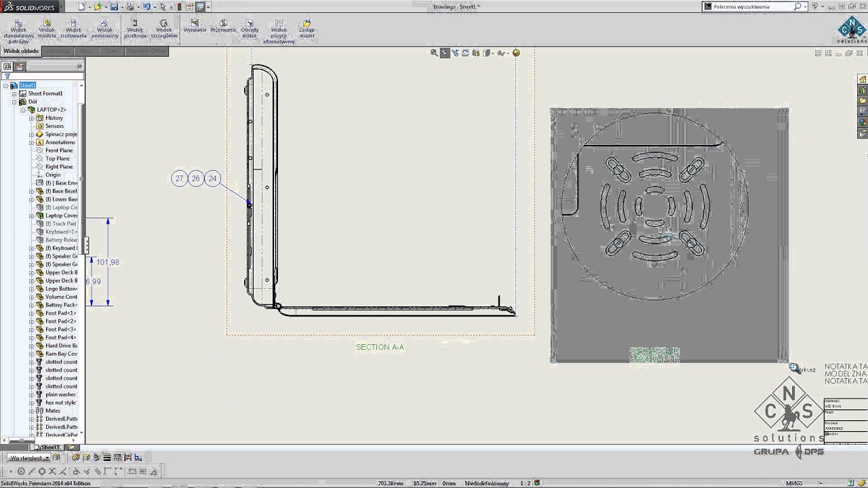Select Top Plane in tree

click(x=57, y=159)
